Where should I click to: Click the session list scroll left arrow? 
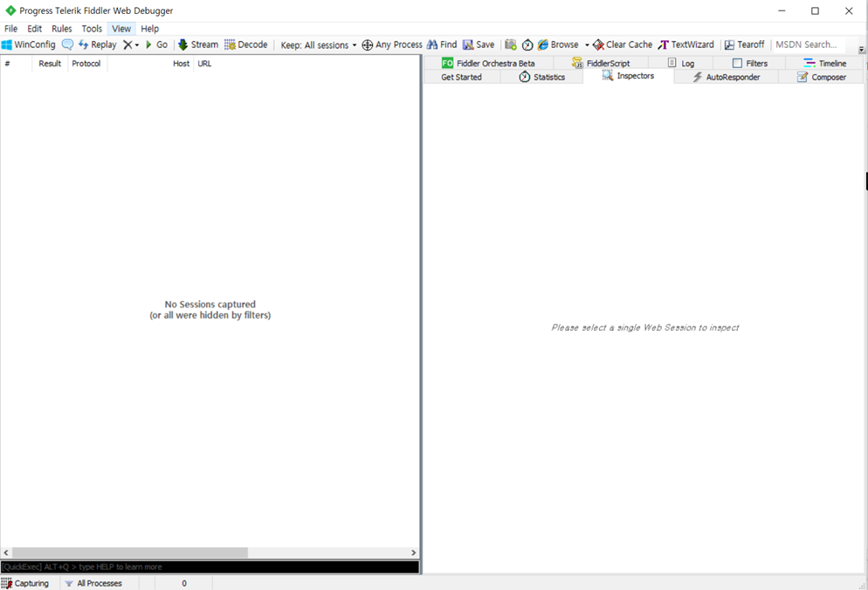tap(6, 552)
